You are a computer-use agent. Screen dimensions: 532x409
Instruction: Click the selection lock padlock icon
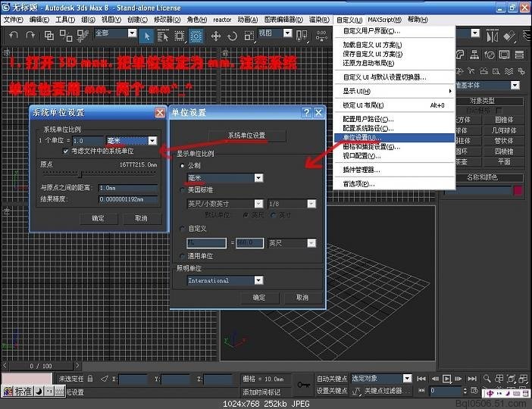click(x=90, y=378)
